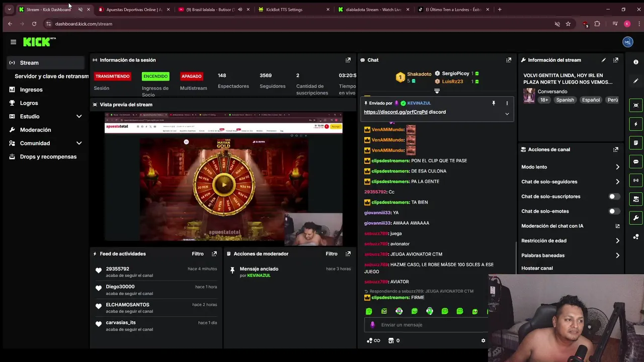The image size is (644, 362).
Task: Open Restricción de edad options
Action: pyautogui.click(x=571, y=241)
